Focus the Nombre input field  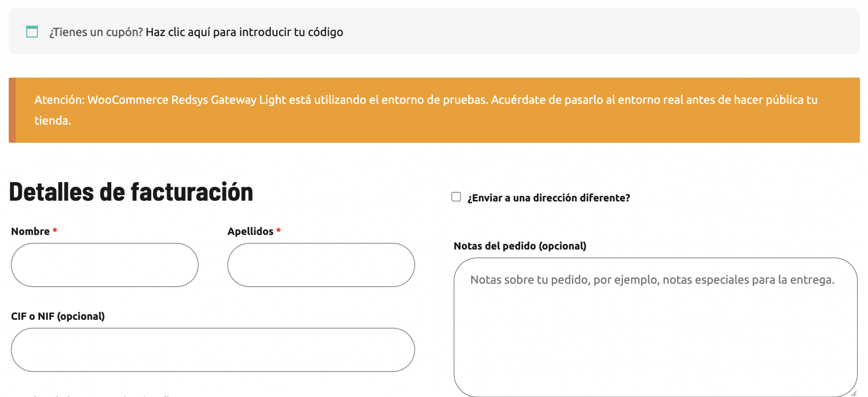105,265
